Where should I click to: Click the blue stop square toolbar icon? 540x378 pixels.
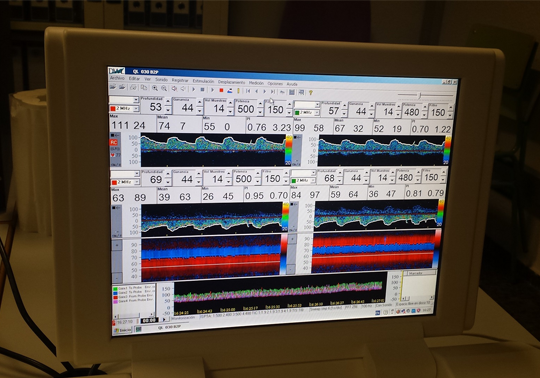[202, 90]
